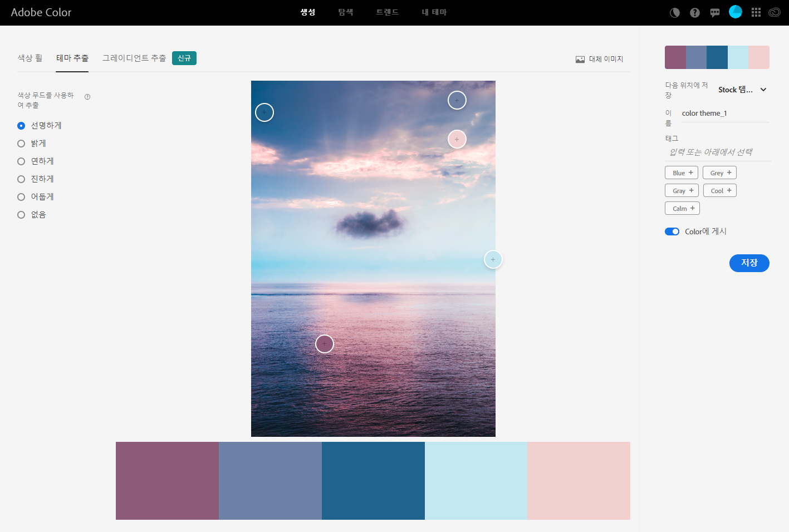Open the Stock 템... library dropdown

pos(743,90)
